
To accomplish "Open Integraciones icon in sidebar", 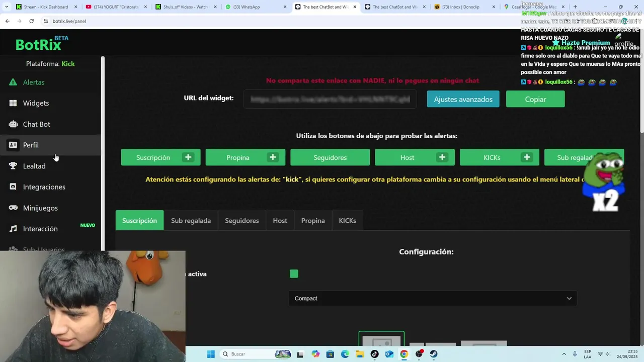I will point(13,187).
